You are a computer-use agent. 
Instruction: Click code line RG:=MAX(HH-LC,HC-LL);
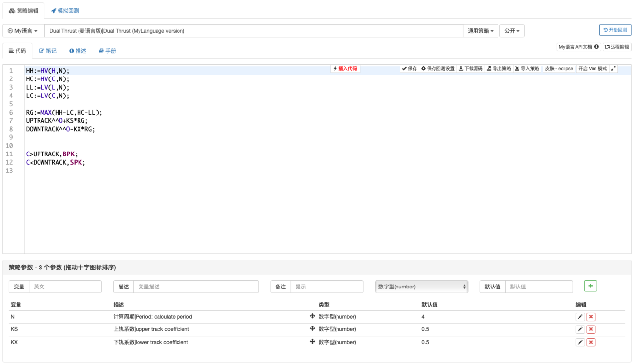[x=64, y=112]
